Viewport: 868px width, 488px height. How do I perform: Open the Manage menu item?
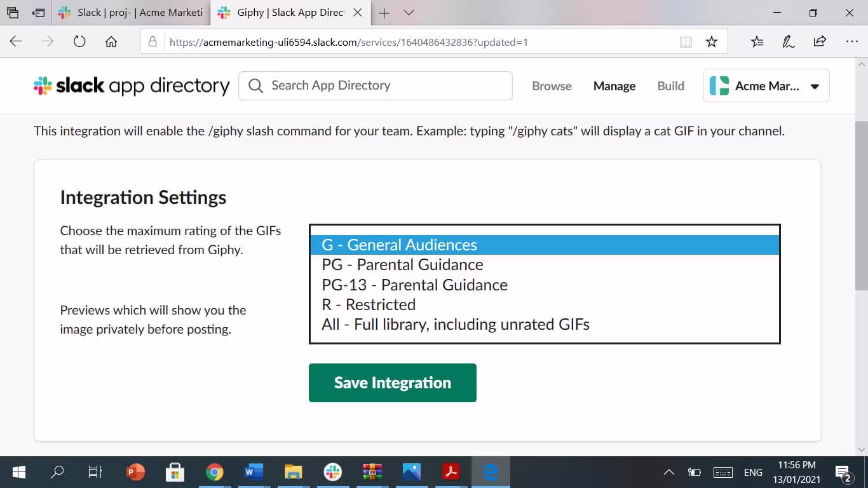point(614,86)
